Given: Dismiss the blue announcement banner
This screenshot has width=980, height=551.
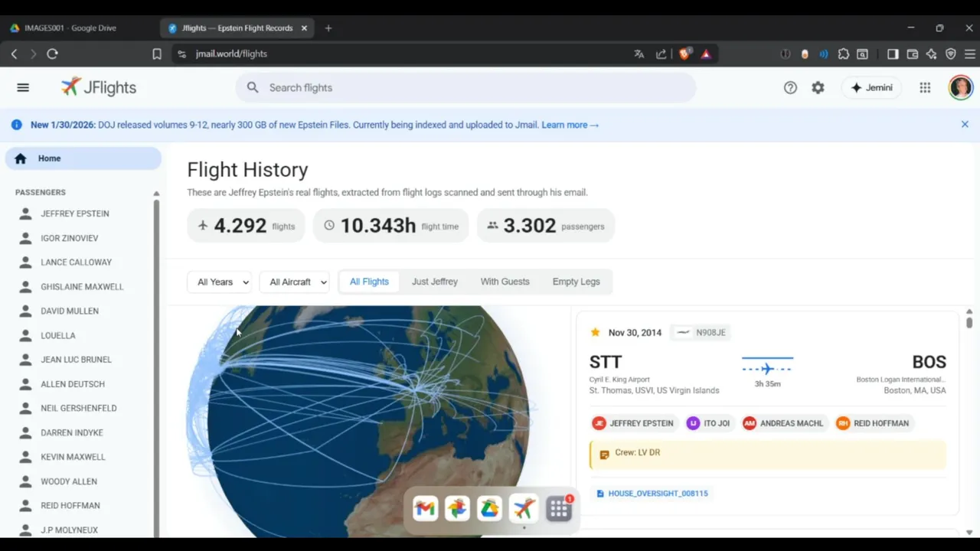Looking at the screenshot, I should tap(965, 124).
